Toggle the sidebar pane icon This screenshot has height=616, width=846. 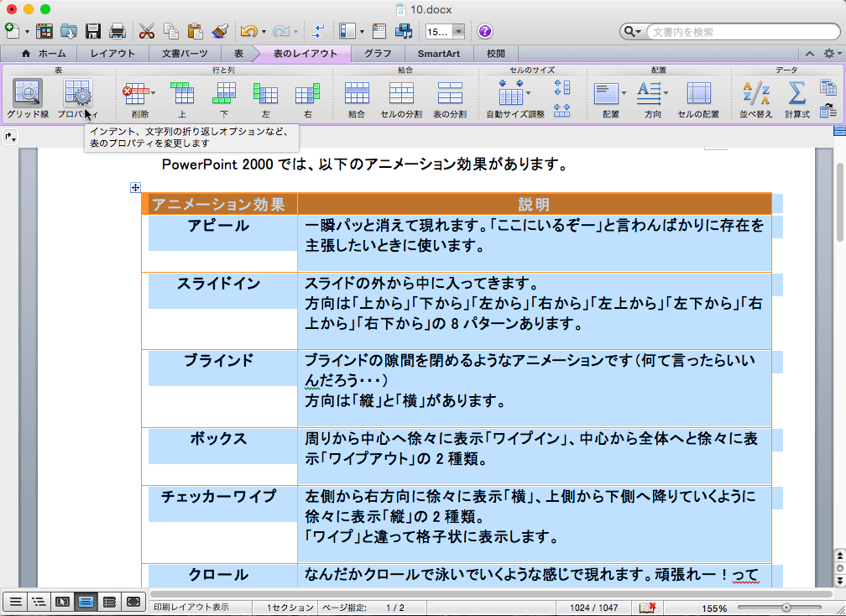pyautogui.click(x=347, y=31)
